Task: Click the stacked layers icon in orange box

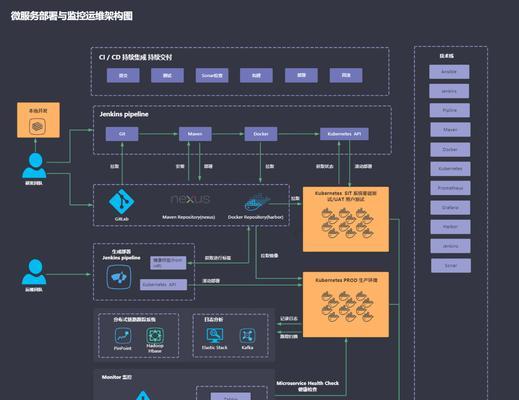Action: pyautogui.click(x=37, y=126)
